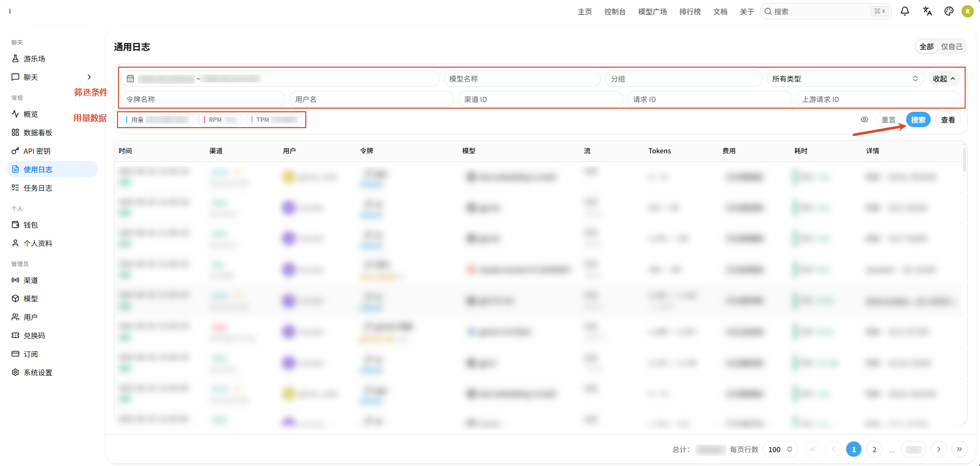Screen dimensions: 980x466
Task: Open 游乐场 in the sidebar
Action: (x=52, y=59)
